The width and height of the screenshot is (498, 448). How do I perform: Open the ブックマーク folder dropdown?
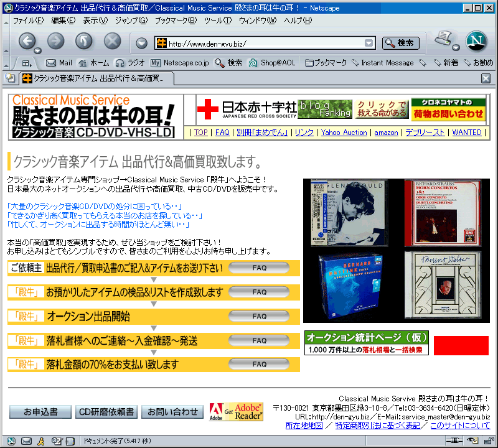[x=326, y=63]
